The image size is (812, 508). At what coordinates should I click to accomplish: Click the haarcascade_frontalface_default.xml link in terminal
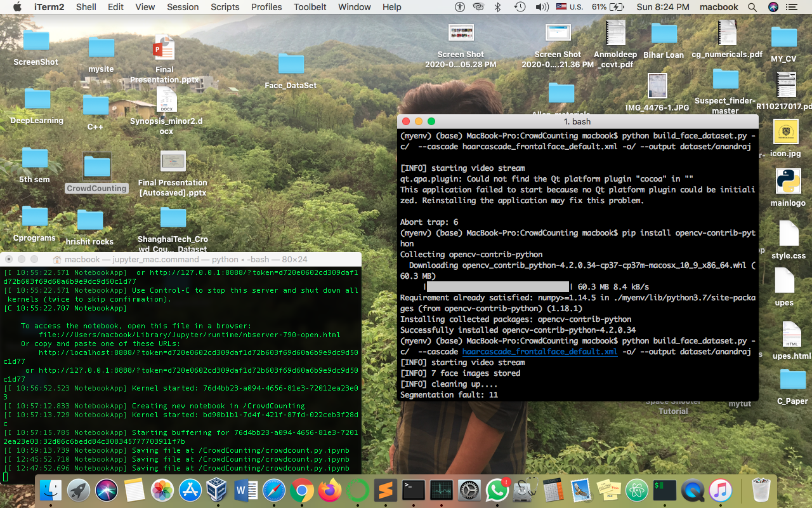coord(540,352)
